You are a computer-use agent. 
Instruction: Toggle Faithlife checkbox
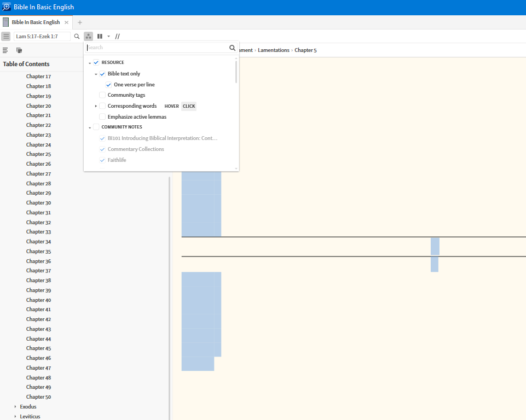102,160
